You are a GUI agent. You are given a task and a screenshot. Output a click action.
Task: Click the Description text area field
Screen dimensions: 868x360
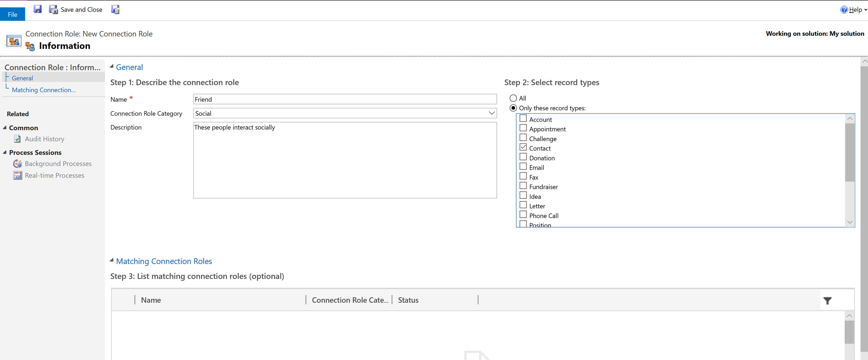344,160
